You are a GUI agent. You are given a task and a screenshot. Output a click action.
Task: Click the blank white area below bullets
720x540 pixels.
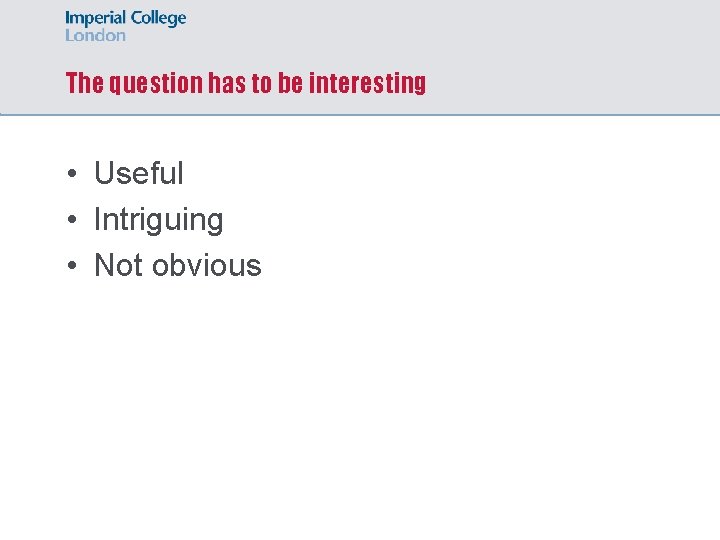(x=360, y=404)
